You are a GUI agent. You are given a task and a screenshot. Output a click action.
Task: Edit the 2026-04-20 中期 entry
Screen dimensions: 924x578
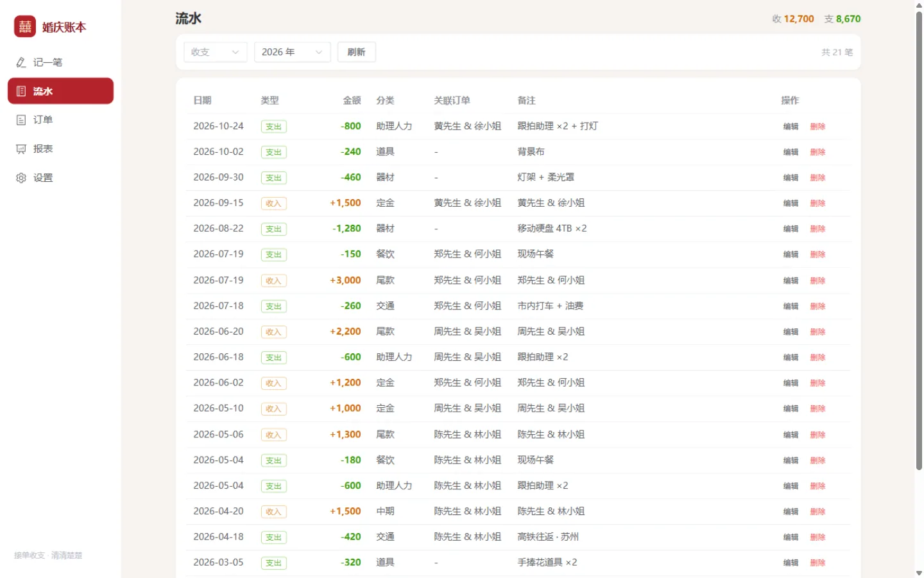(791, 512)
